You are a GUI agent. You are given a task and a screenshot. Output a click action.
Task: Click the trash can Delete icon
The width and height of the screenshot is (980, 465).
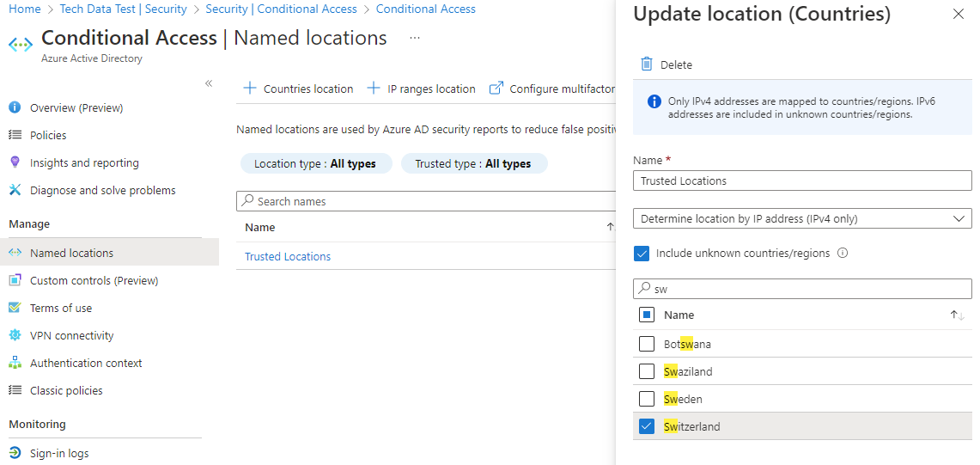[x=647, y=64]
